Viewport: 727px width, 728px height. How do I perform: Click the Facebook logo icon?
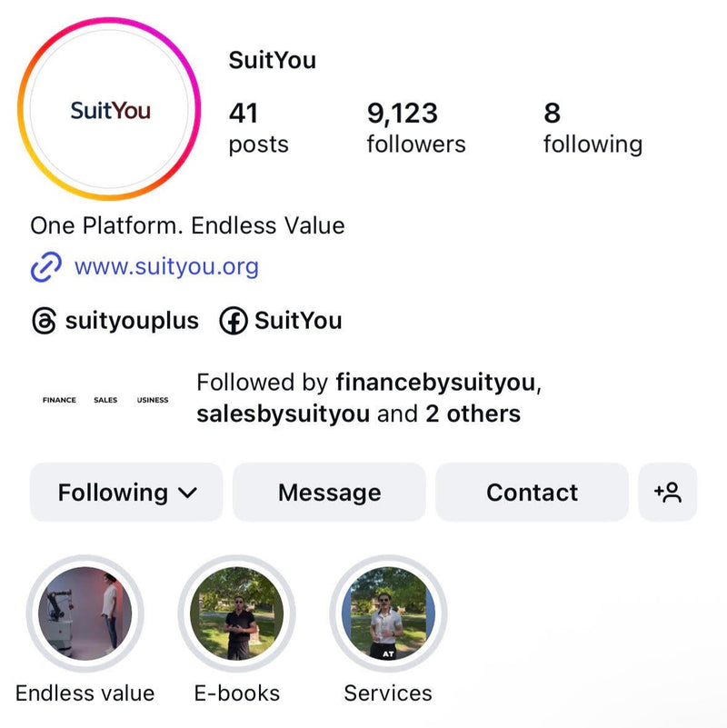click(x=234, y=321)
